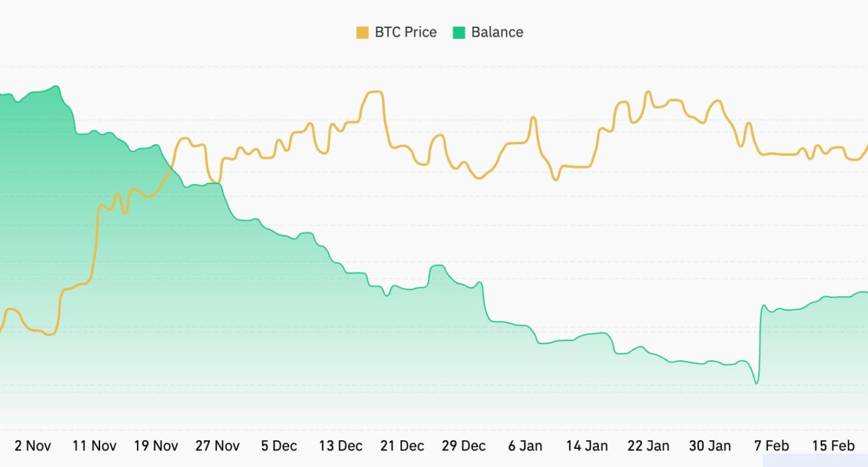The width and height of the screenshot is (868, 467).
Task: Pick the 14 Jan date tick
Action: [587, 446]
